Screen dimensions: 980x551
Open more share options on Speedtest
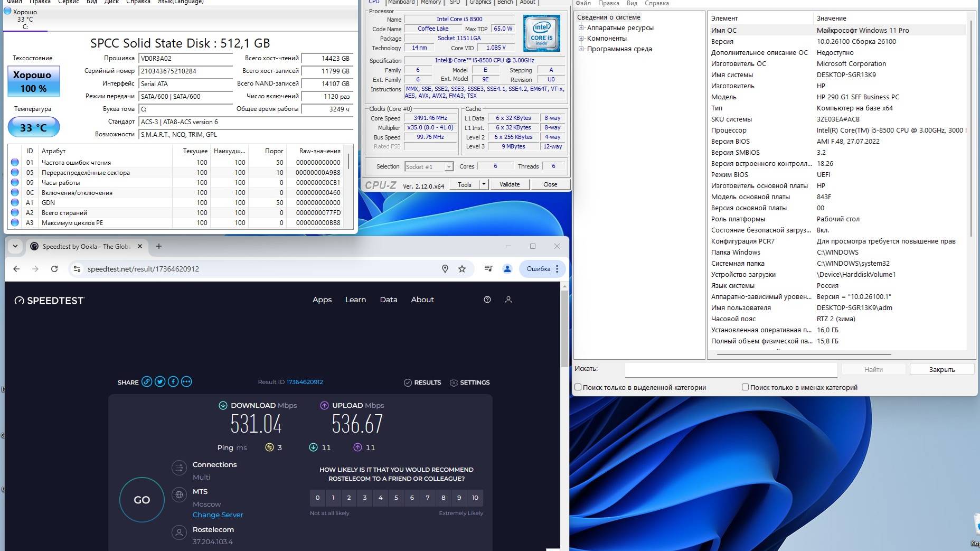click(186, 381)
